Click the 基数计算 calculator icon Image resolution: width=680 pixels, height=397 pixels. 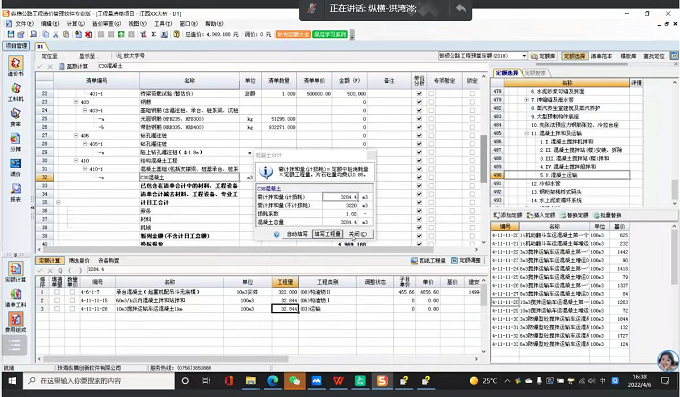(62, 66)
